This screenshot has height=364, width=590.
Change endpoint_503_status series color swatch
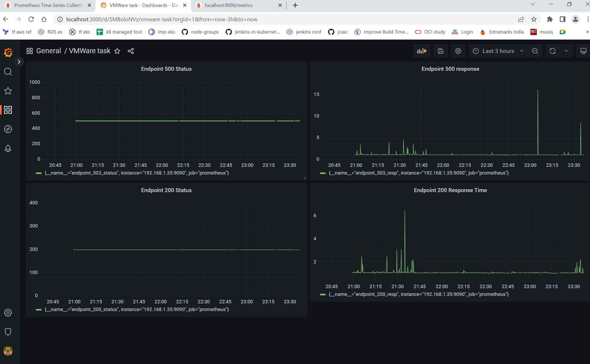pos(39,173)
